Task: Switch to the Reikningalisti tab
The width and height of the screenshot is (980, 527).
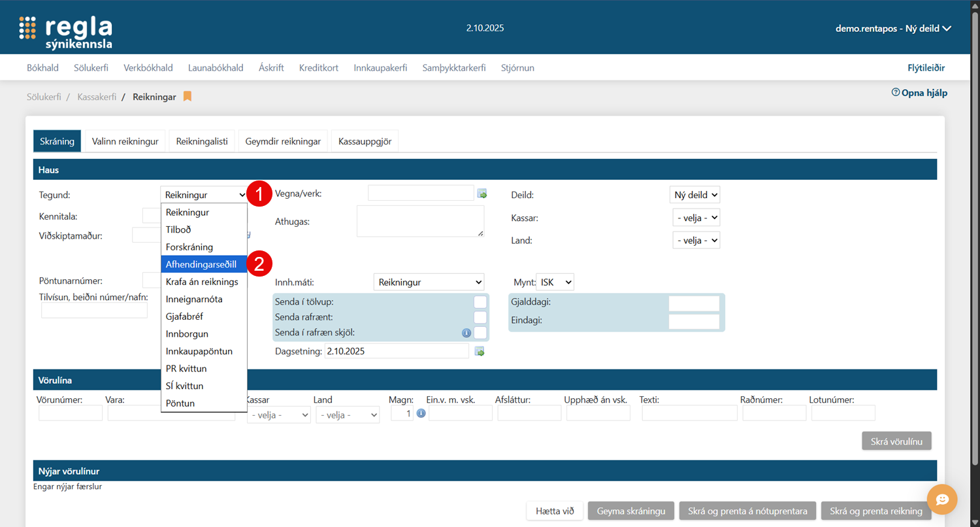Action: pos(201,141)
